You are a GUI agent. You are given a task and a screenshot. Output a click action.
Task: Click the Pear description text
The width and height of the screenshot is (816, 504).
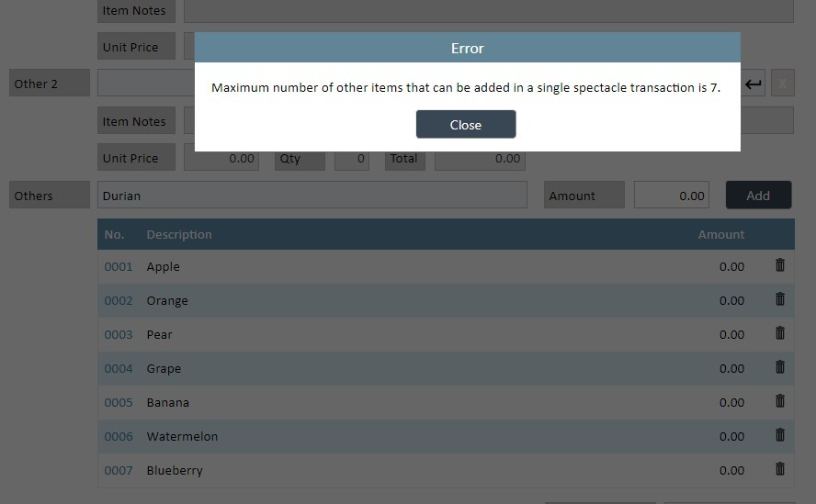click(x=159, y=334)
